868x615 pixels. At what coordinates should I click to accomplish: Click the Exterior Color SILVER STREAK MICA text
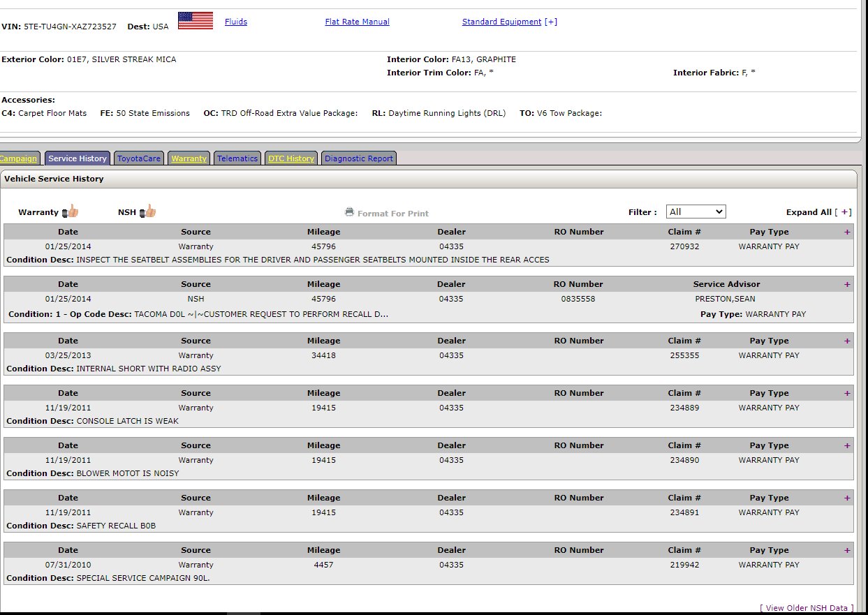click(x=122, y=59)
